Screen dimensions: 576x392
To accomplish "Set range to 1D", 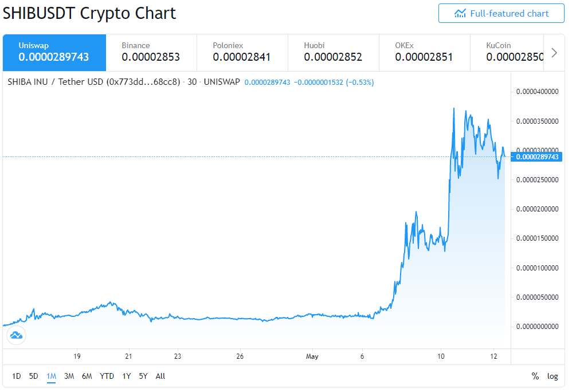I will [17, 376].
